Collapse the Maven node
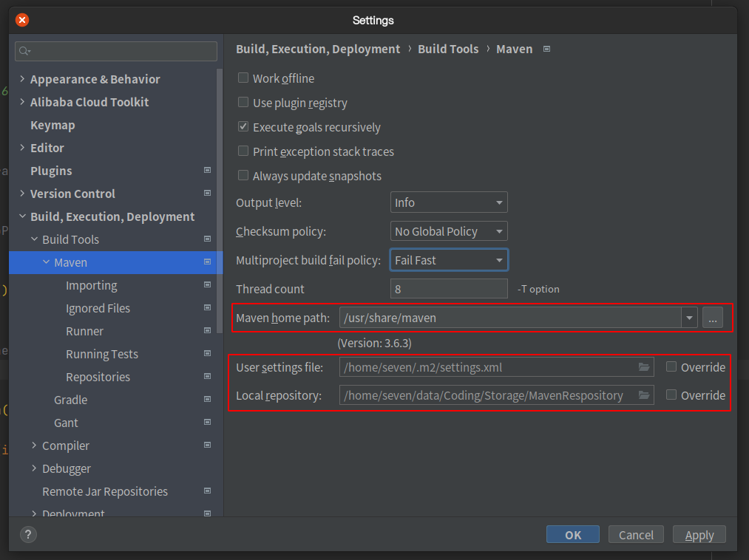The image size is (749, 560). [x=46, y=262]
